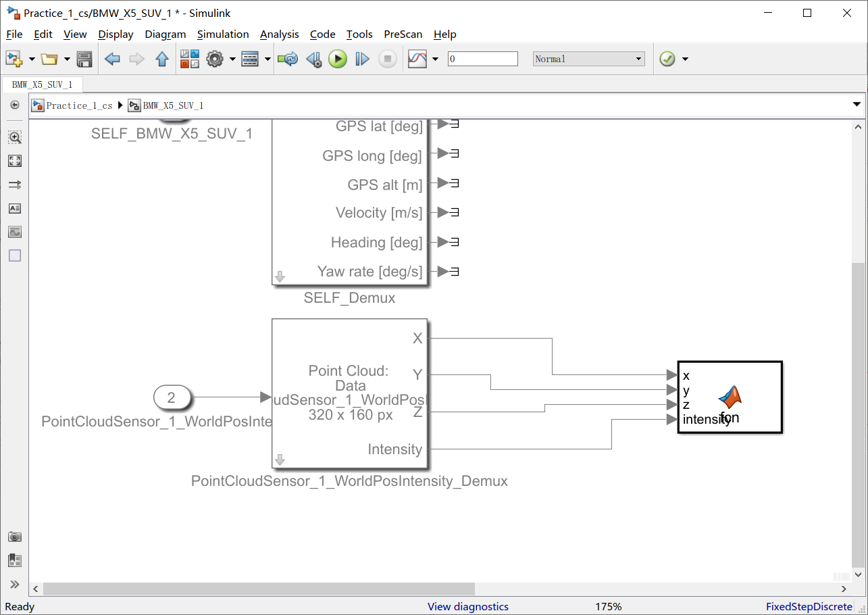This screenshot has height=615, width=868.
Task: Open the Code menu
Action: pos(323,34)
